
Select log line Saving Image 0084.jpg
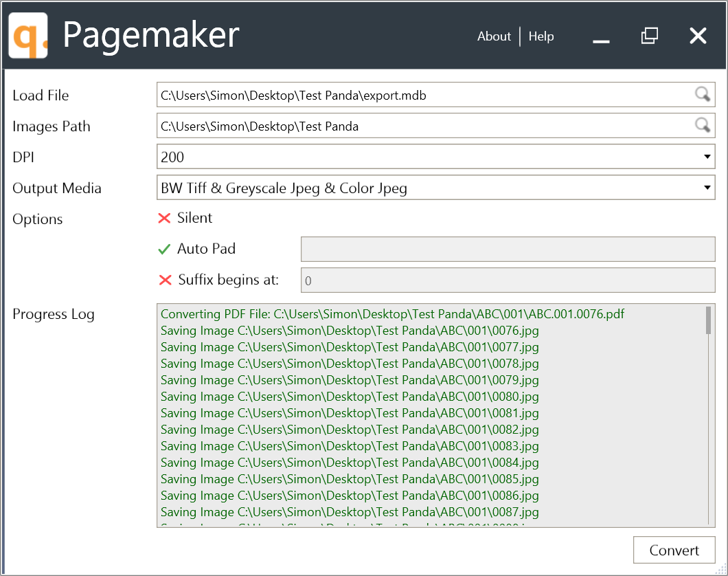coord(350,463)
